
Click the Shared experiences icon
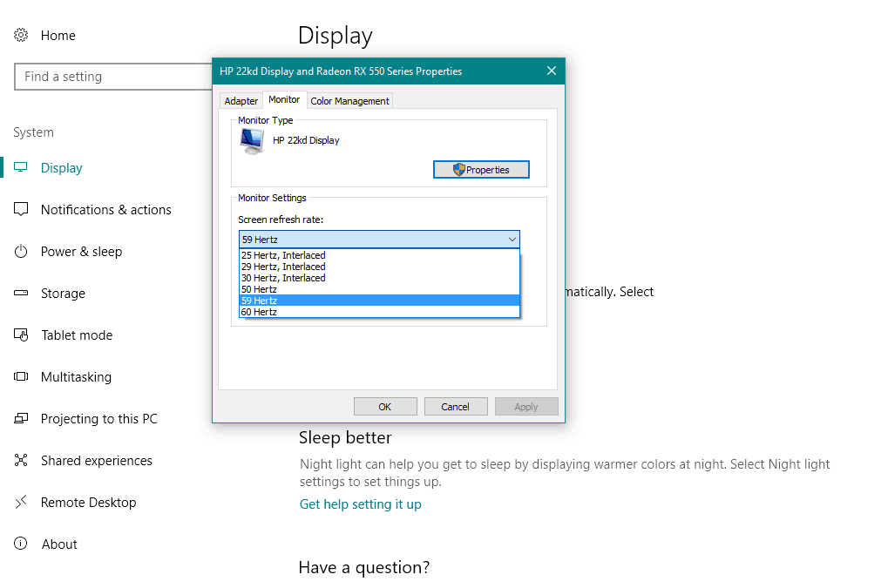pyautogui.click(x=21, y=460)
